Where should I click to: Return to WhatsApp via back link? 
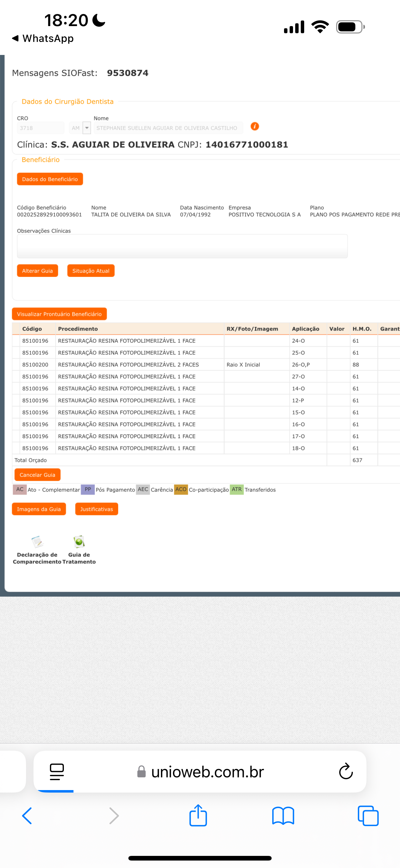(43, 38)
